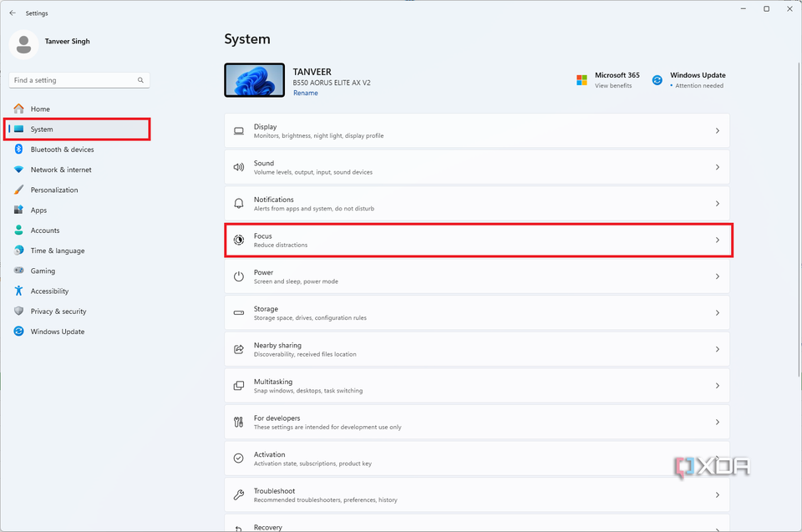Click the Microsoft 365 logo
The height and width of the screenshot is (532, 802).
pyautogui.click(x=581, y=79)
